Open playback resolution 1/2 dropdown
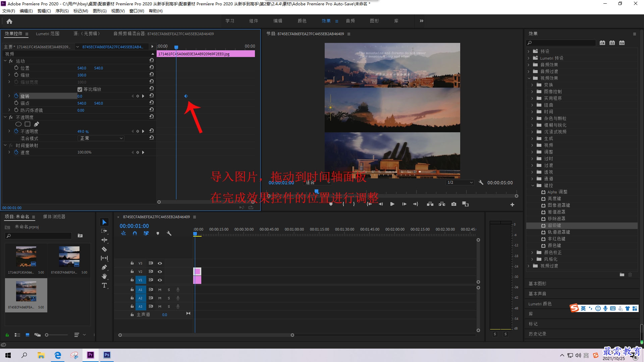This screenshot has width=644, height=362. coord(460,183)
